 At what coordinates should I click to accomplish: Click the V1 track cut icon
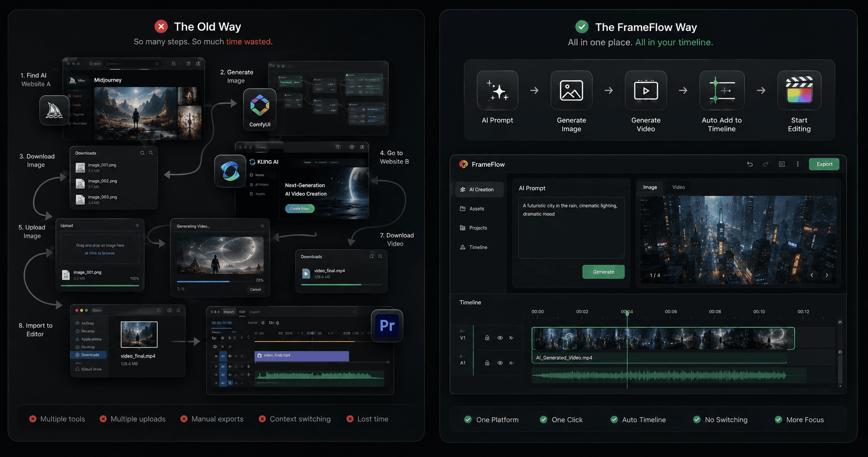point(511,338)
